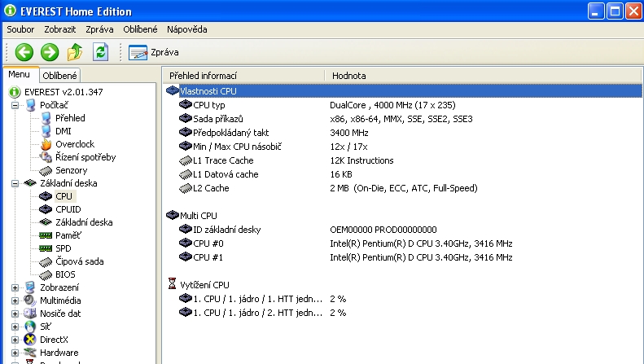Select the CPUID tree item
The height and width of the screenshot is (364, 644).
tap(68, 209)
